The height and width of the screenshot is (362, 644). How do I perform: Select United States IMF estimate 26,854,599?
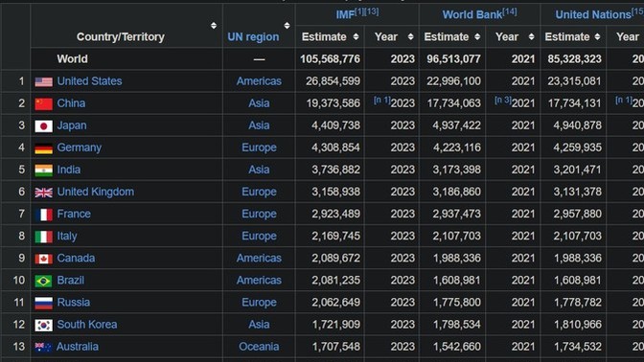[333, 81]
